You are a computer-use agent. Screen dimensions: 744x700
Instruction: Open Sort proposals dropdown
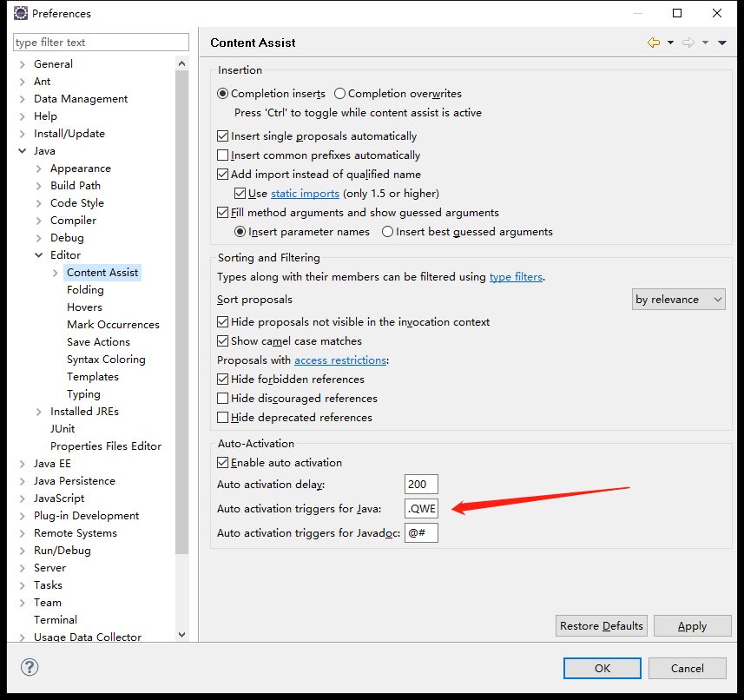(x=679, y=300)
